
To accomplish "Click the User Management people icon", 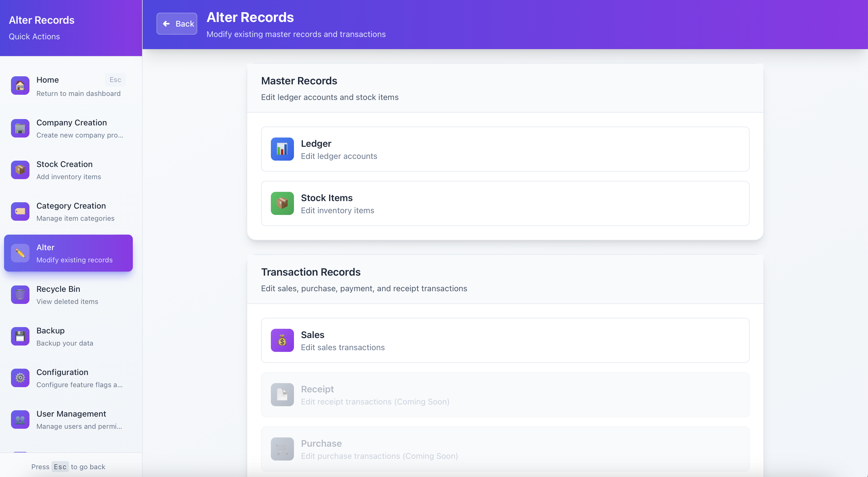I will pos(20,419).
